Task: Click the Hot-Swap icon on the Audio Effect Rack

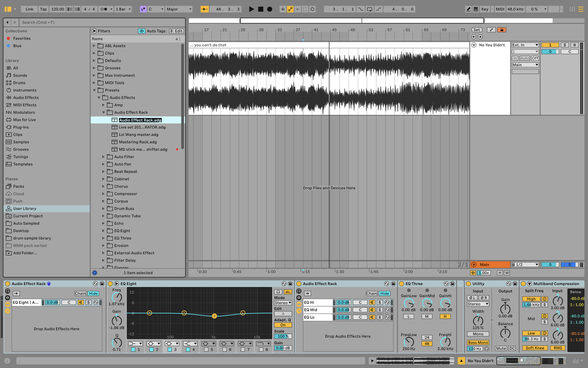Action: pyautogui.click(x=95, y=283)
